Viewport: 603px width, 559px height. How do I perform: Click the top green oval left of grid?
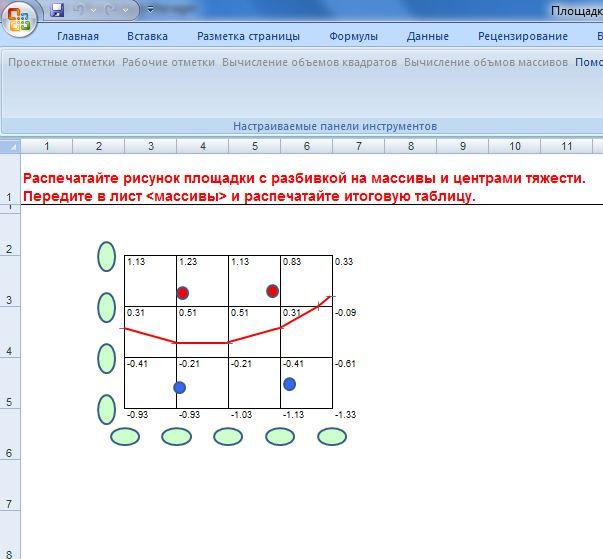pos(107,257)
